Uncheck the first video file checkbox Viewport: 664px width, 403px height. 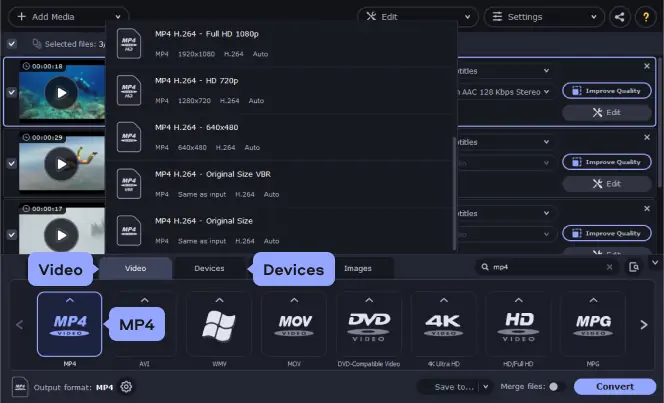[12, 92]
